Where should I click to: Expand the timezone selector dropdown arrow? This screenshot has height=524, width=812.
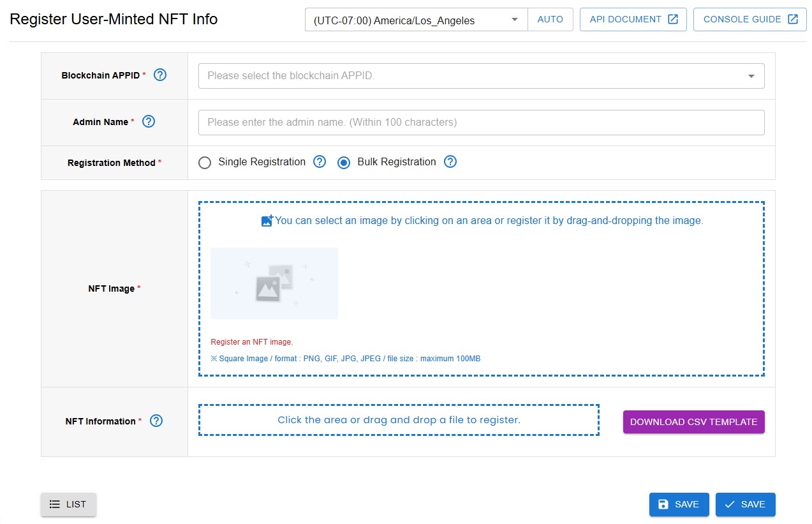pos(515,20)
